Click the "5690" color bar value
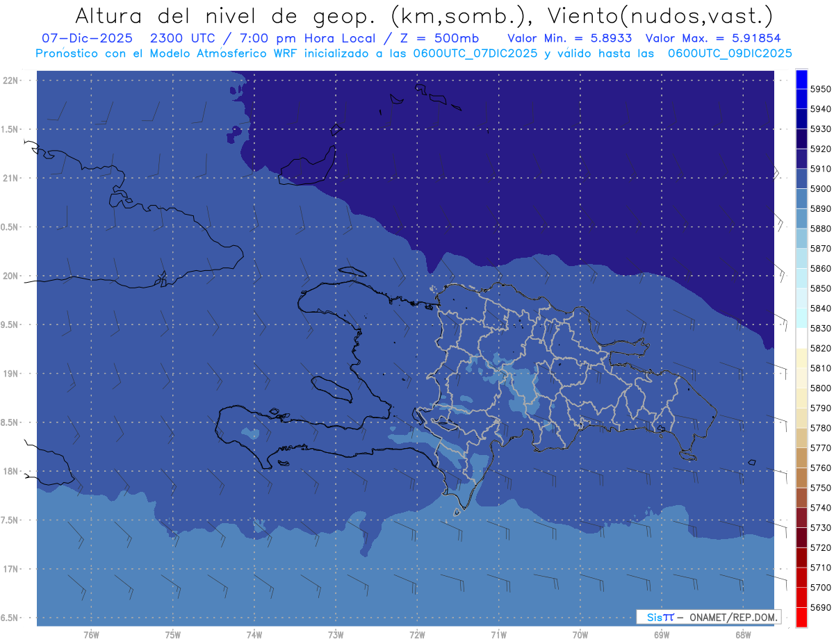 click(820, 607)
